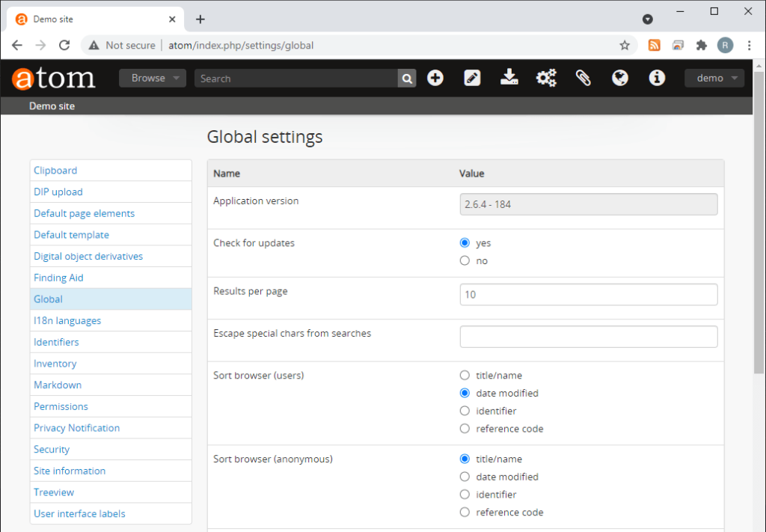Open Default page elements settings
This screenshot has height=532, width=766.
click(x=111, y=213)
